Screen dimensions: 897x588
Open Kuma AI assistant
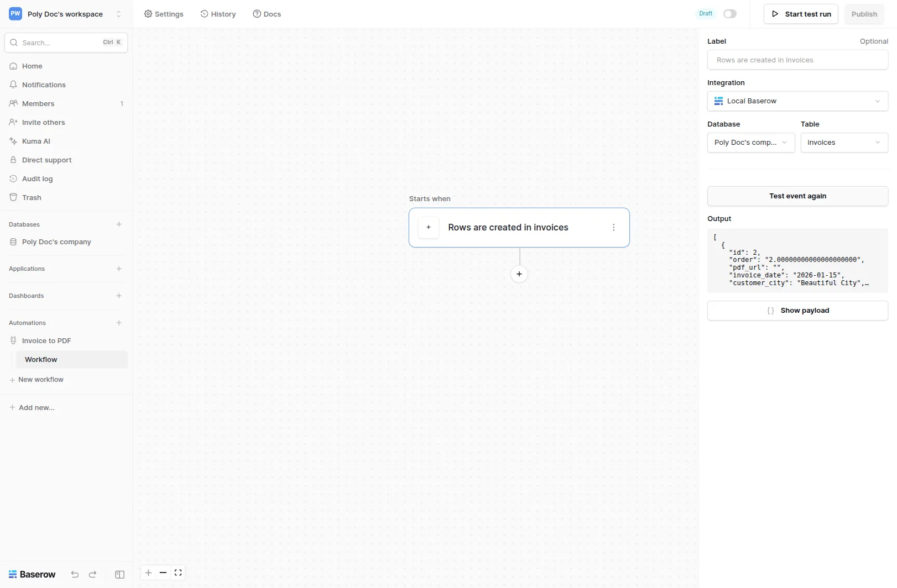66,141
